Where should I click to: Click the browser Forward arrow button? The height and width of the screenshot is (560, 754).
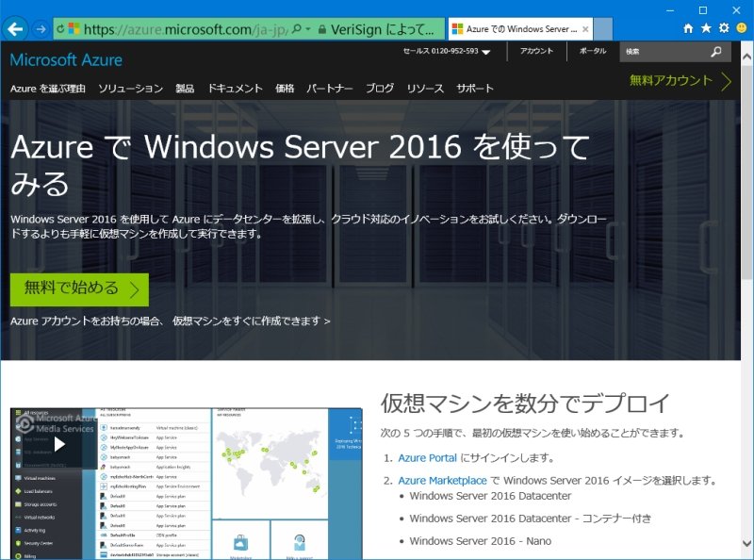coord(41,29)
